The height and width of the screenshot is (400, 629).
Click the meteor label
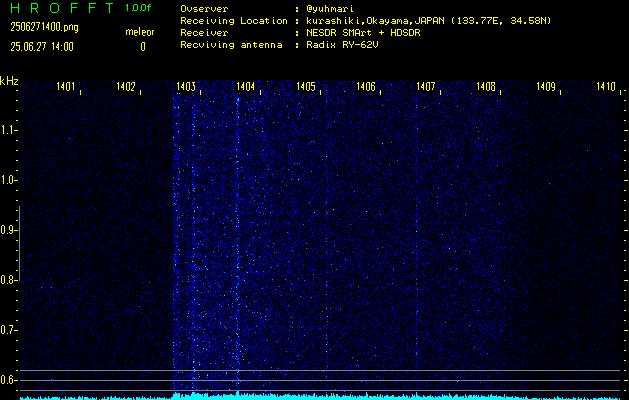[x=140, y=32]
